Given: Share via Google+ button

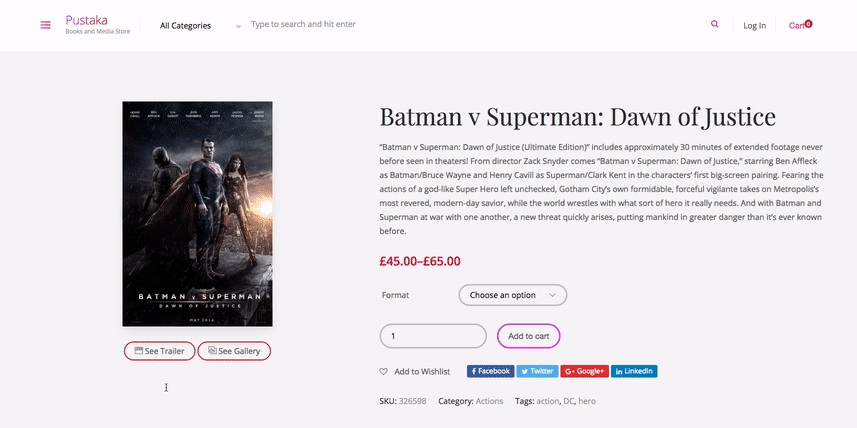Looking at the screenshot, I should click(584, 371).
